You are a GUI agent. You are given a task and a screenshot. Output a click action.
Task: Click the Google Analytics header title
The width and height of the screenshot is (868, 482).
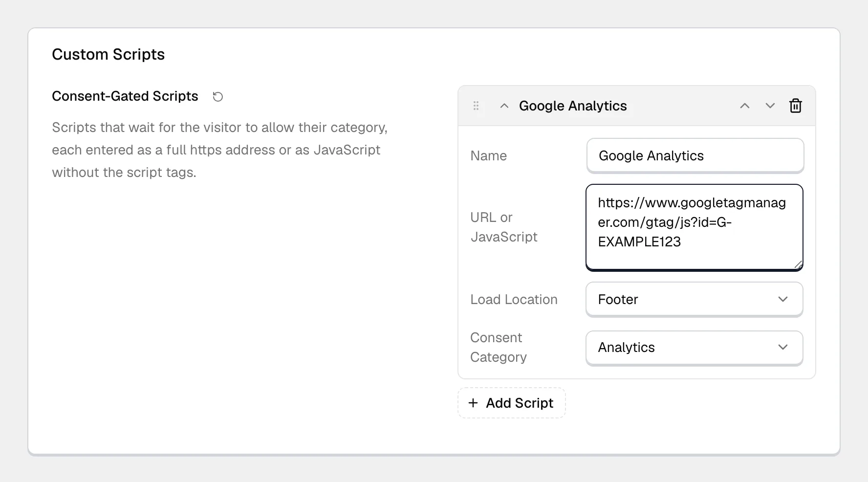click(573, 106)
